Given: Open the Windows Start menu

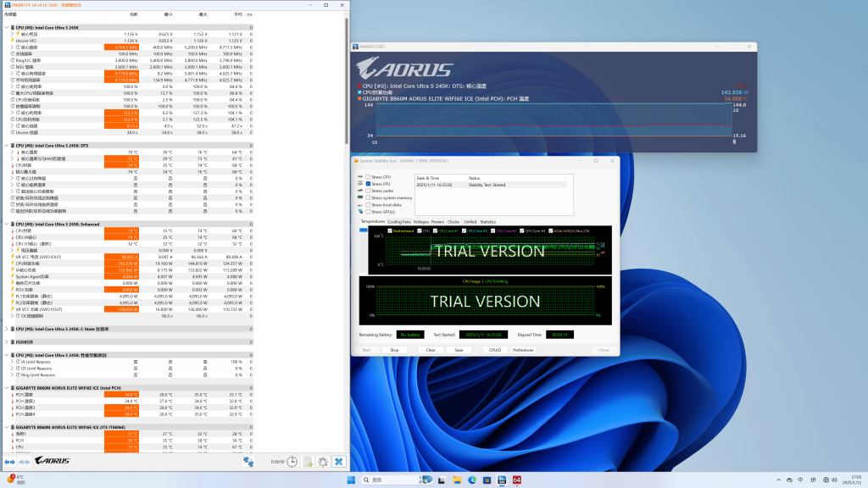Looking at the screenshot, I should coord(351,480).
